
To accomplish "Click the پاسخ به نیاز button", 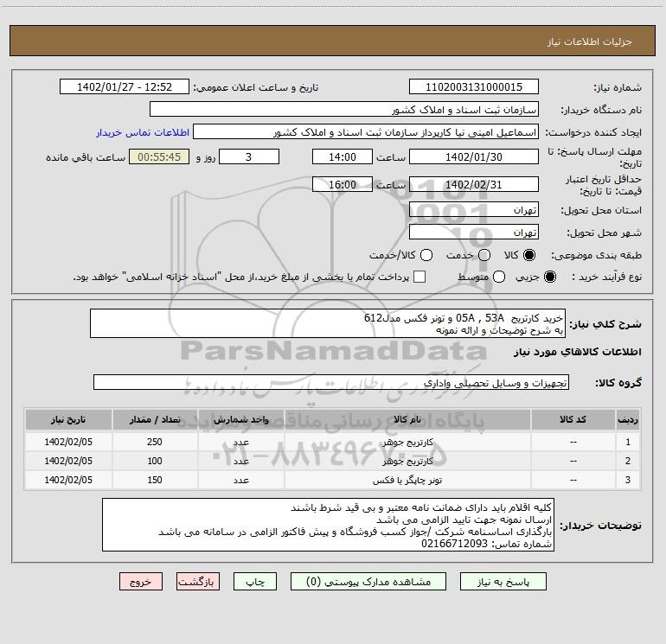I will coord(503,582).
